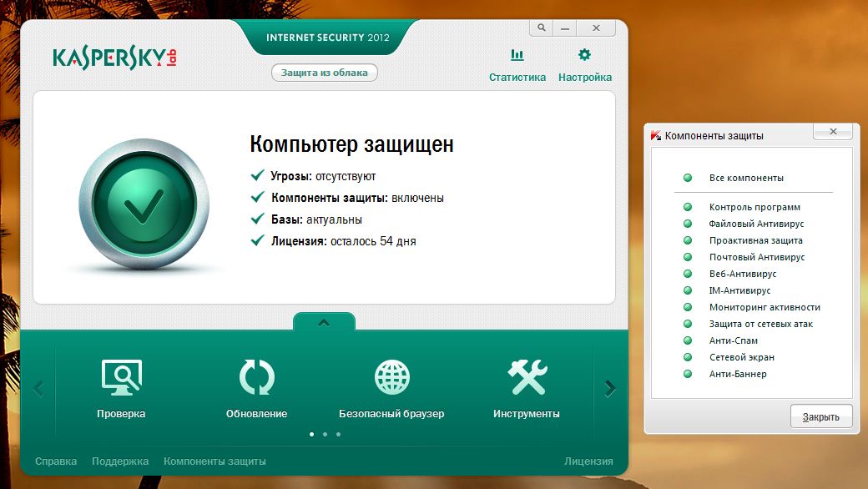Show next tools with right arrow
Image resolution: width=868 pixels, height=489 pixels.
pos(610,388)
